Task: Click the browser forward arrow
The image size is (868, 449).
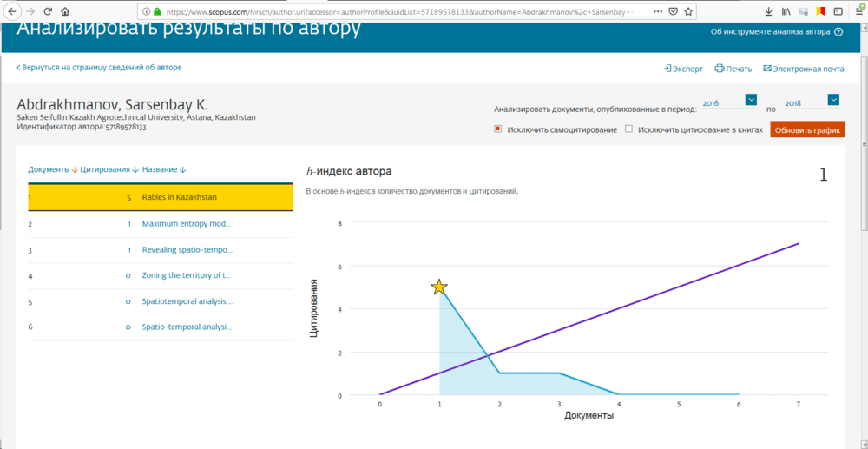Action: [30, 11]
